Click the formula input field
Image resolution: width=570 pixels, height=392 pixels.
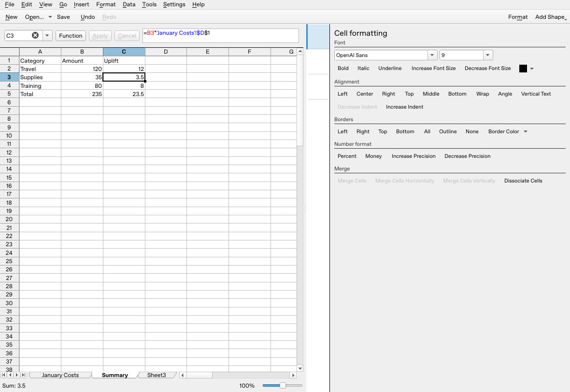click(220, 36)
